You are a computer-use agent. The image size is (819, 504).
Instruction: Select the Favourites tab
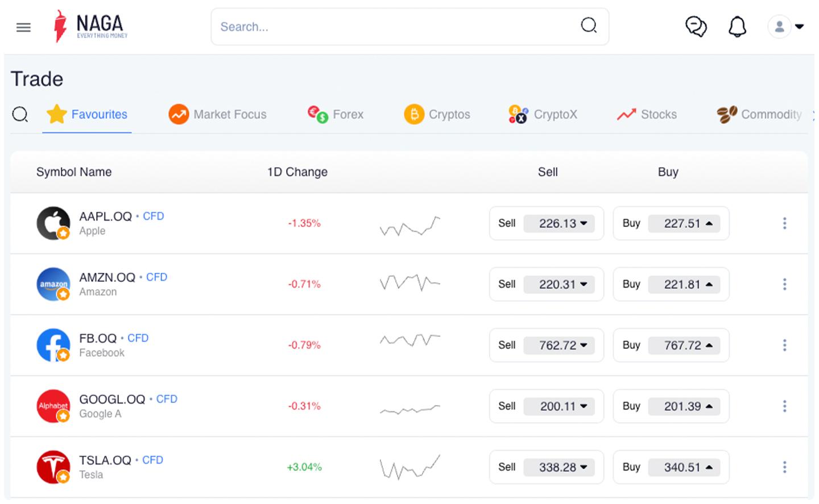(x=87, y=114)
